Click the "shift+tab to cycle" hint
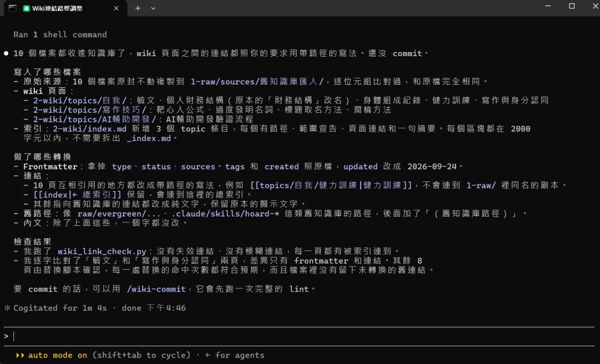 (142, 355)
